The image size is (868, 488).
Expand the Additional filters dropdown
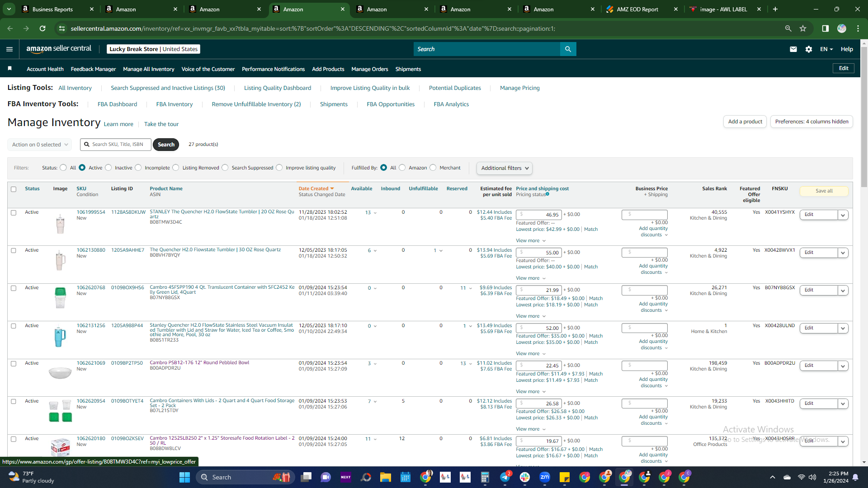point(504,168)
